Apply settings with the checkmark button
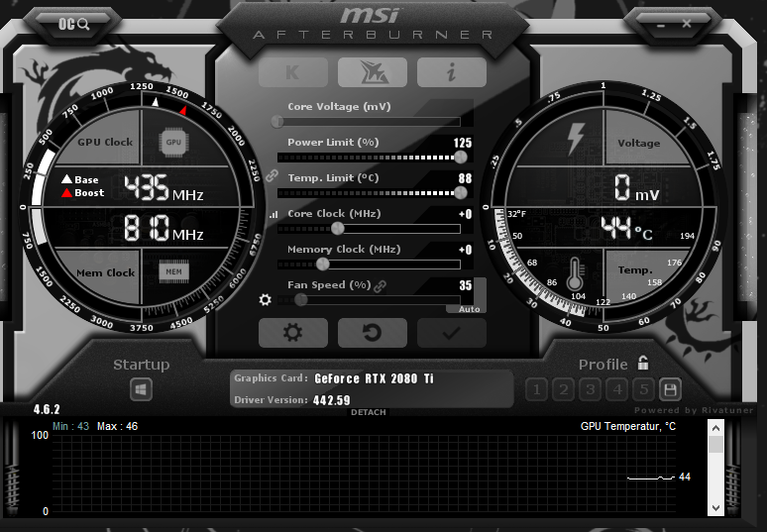This screenshot has height=532, width=767. [x=452, y=333]
